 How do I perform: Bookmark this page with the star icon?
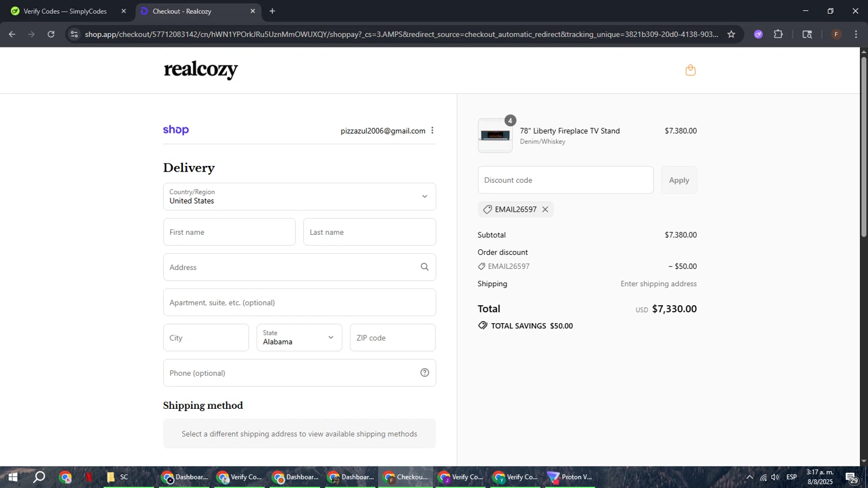[731, 34]
